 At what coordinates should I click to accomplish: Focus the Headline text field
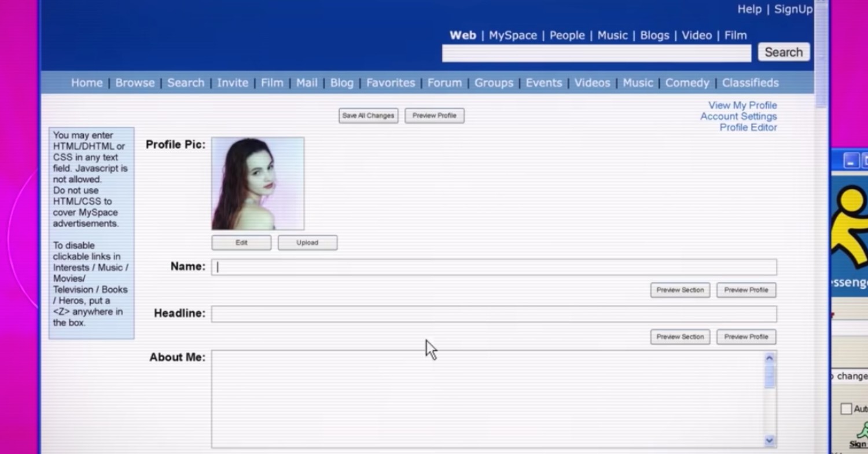pos(494,314)
